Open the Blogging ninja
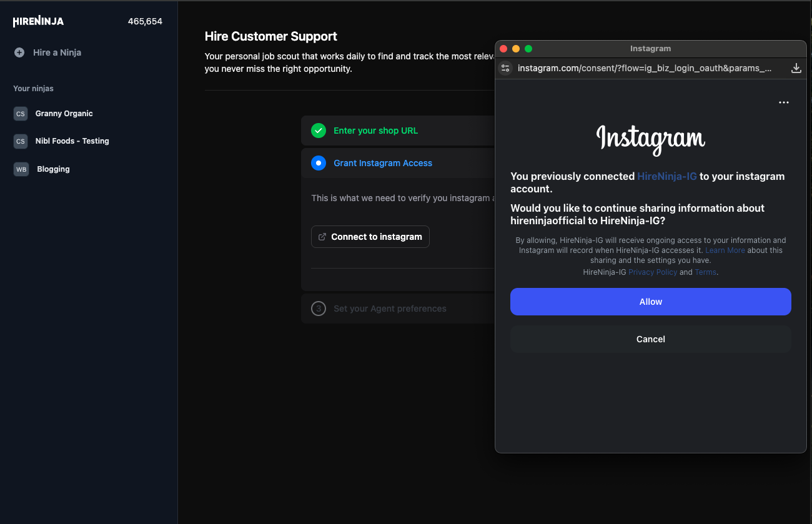This screenshot has width=812, height=524. pos(53,169)
